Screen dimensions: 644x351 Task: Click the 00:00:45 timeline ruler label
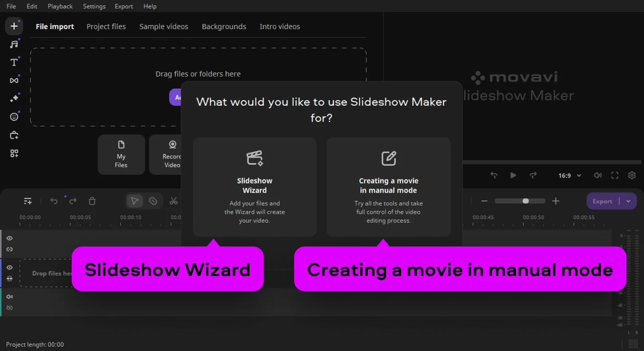click(483, 217)
